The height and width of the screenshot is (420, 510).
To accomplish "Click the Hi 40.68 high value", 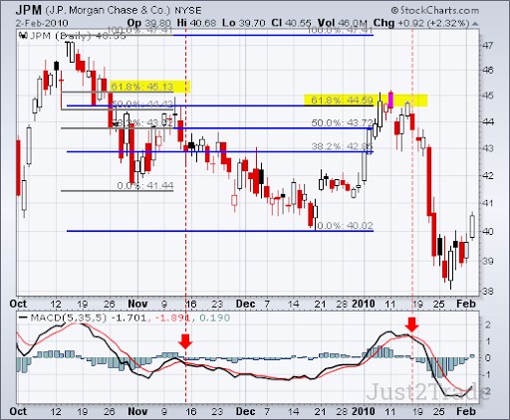I will (196, 23).
